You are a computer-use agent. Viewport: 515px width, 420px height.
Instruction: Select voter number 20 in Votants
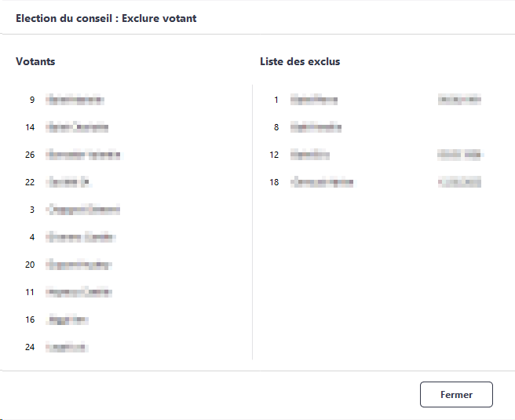coord(79,265)
